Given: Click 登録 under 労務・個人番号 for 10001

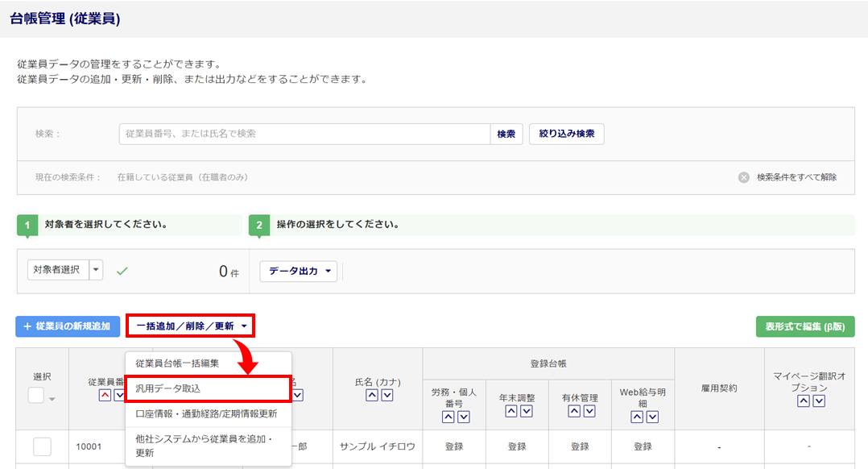Looking at the screenshot, I should tap(454, 447).
